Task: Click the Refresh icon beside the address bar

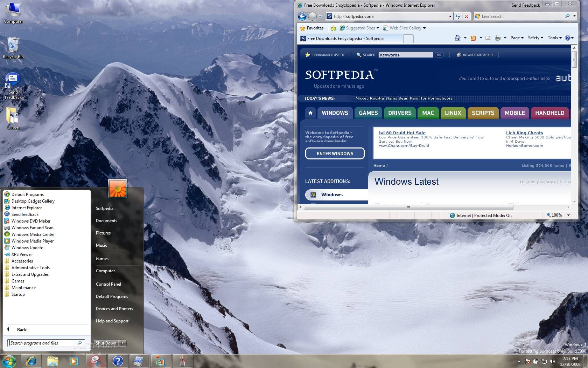Action: pyautogui.click(x=457, y=16)
